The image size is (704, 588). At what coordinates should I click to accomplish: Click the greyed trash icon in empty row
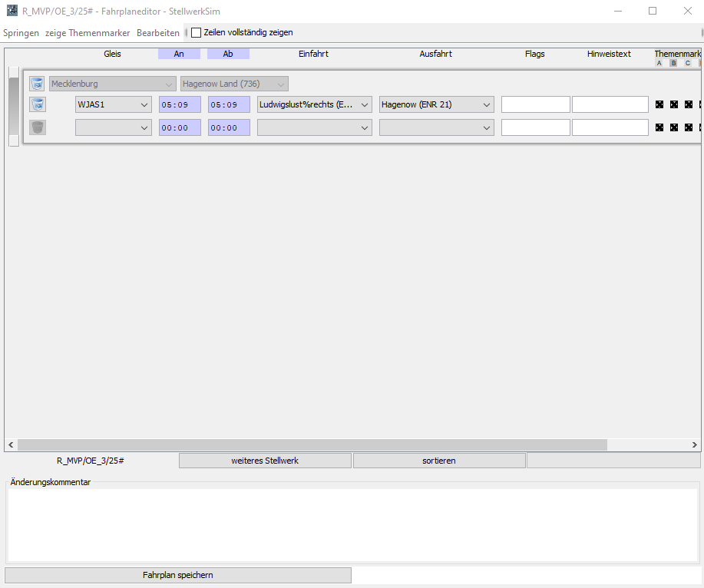[x=37, y=127]
